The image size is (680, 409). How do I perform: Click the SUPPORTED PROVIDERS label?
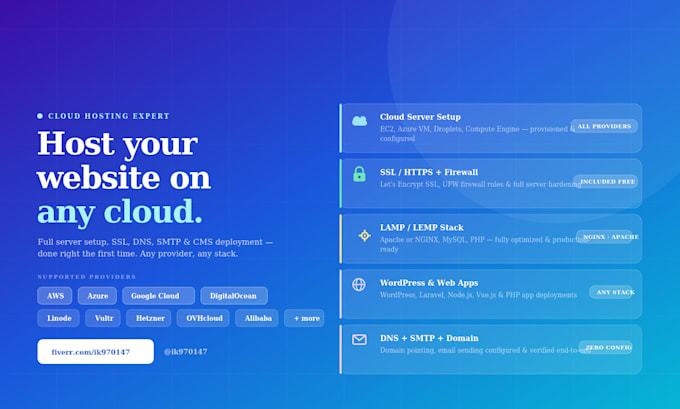tap(87, 277)
